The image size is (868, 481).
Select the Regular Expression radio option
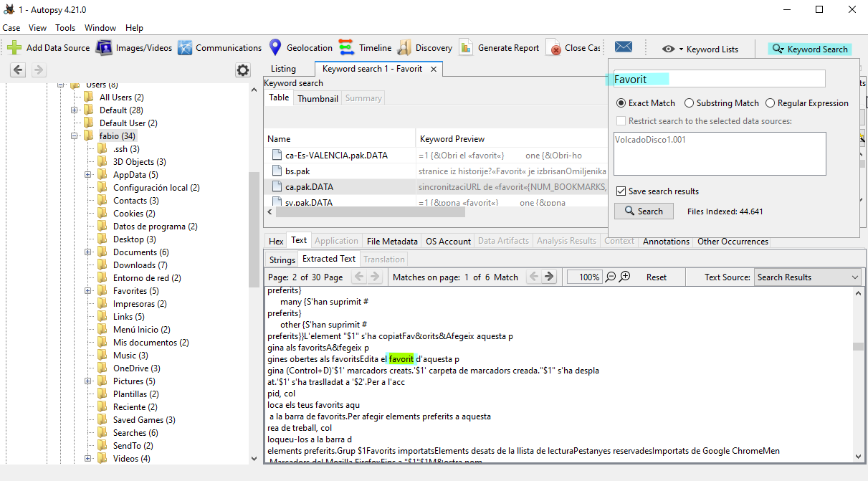(771, 103)
